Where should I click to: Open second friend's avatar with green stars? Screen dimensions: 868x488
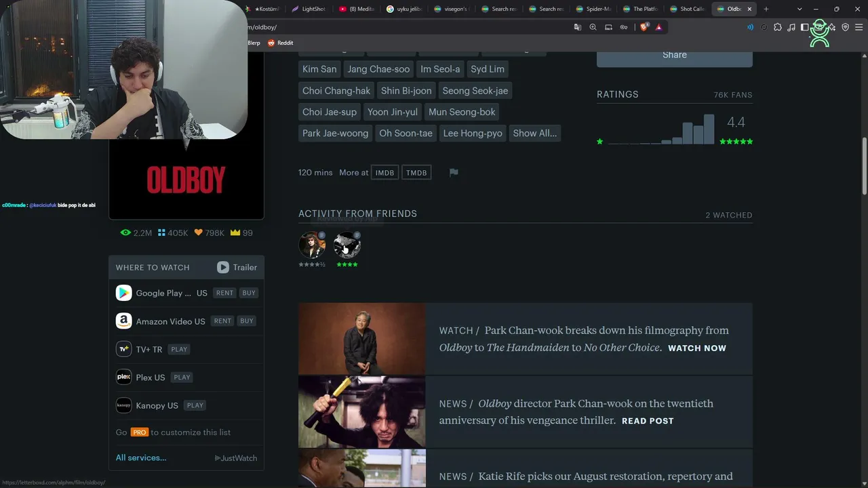click(347, 245)
